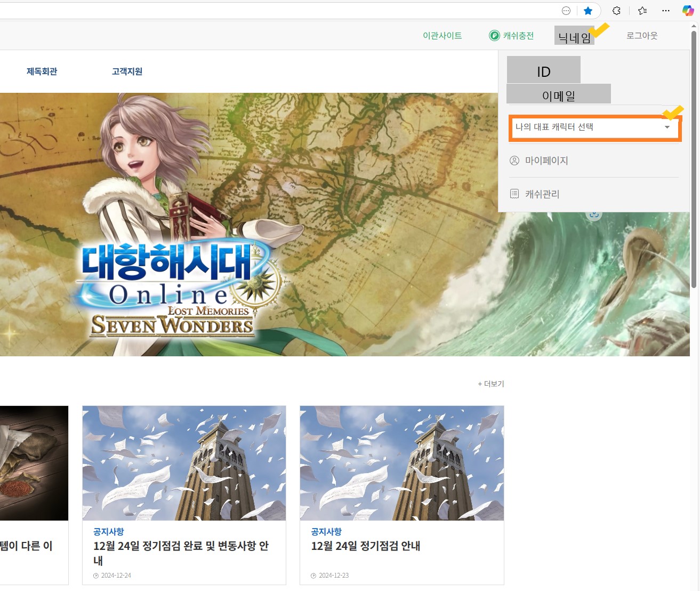This screenshot has height=591, width=700.
Task: Open the 캐쉬충전 link
Action: point(518,36)
